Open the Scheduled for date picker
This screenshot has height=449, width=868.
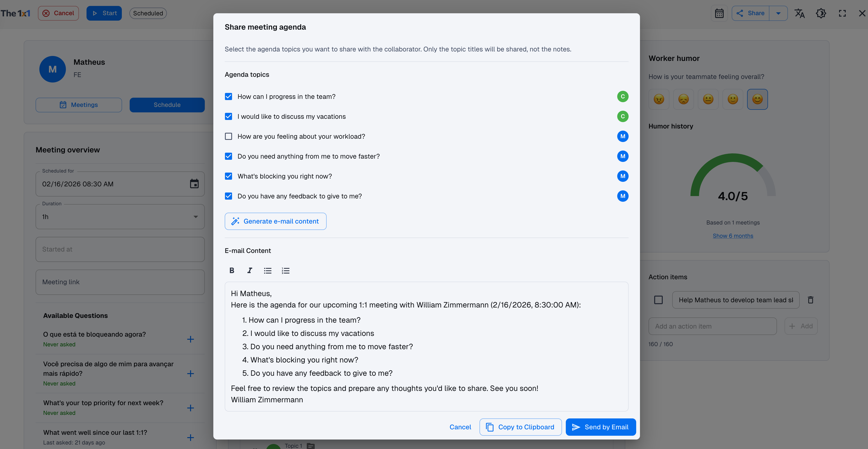[x=194, y=184]
